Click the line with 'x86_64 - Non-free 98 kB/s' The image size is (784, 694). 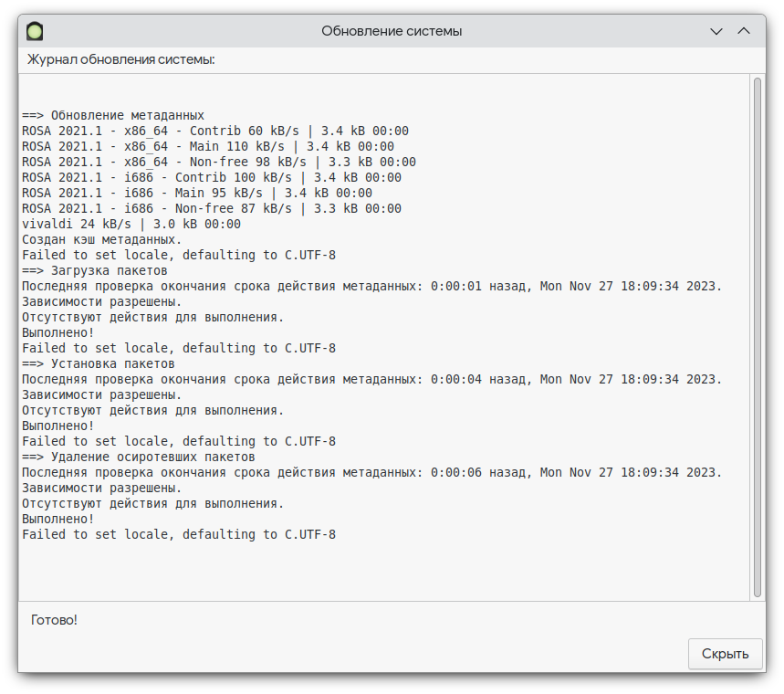pyautogui.click(x=219, y=163)
